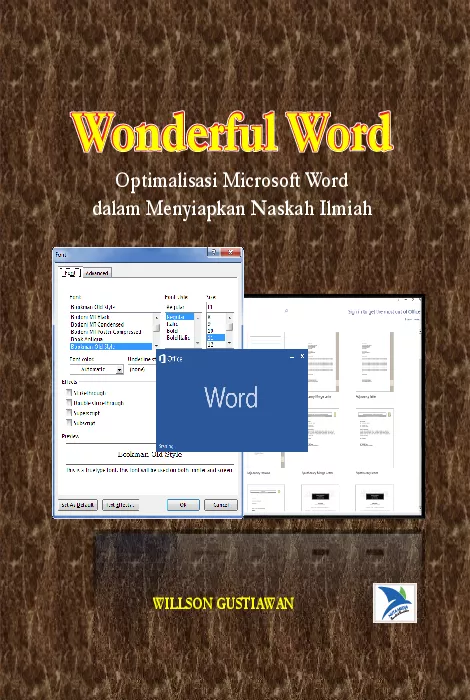The height and width of the screenshot is (700, 470).
Task: Minimize the blue Word splash screen
Action: (x=292, y=357)
